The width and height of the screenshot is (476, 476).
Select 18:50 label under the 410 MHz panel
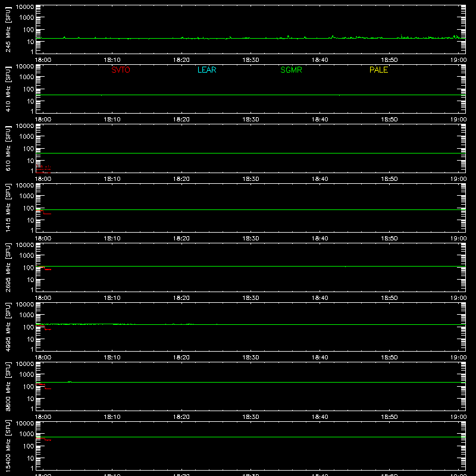389,120
